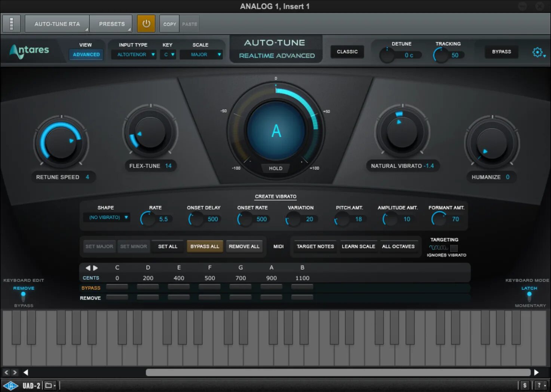Toggle the orange plugin power button
The width and height of the screenshot is (551, 392).
(x=146, y=24)
